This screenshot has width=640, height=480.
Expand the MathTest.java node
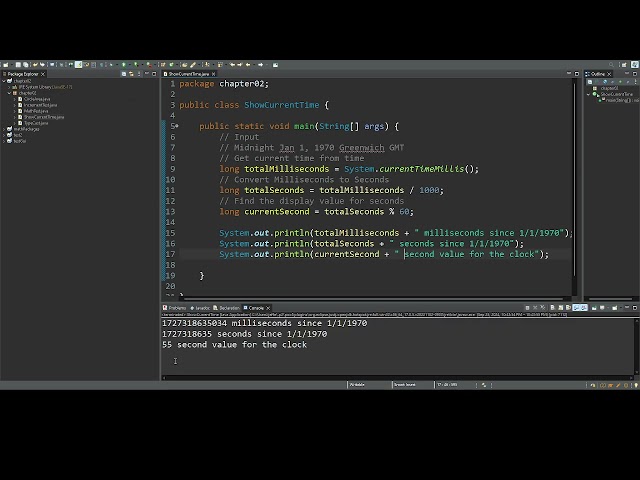coord(15,111)
